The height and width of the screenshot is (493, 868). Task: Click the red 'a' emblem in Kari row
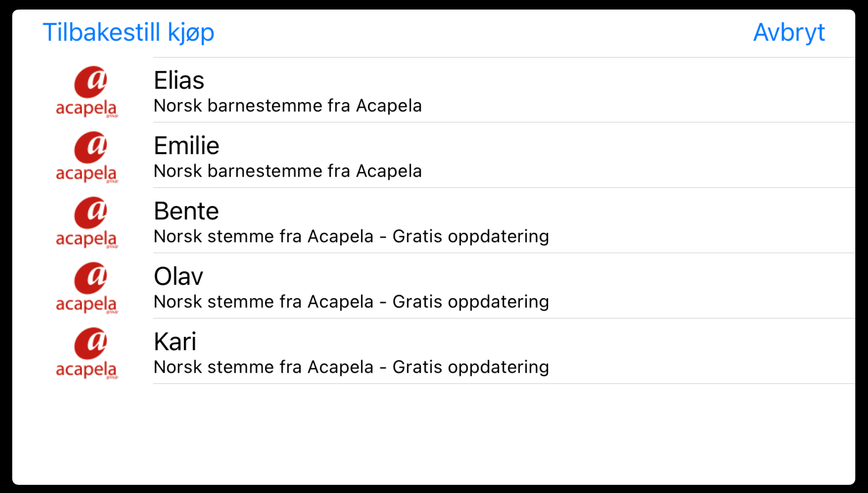click(91, 343)
